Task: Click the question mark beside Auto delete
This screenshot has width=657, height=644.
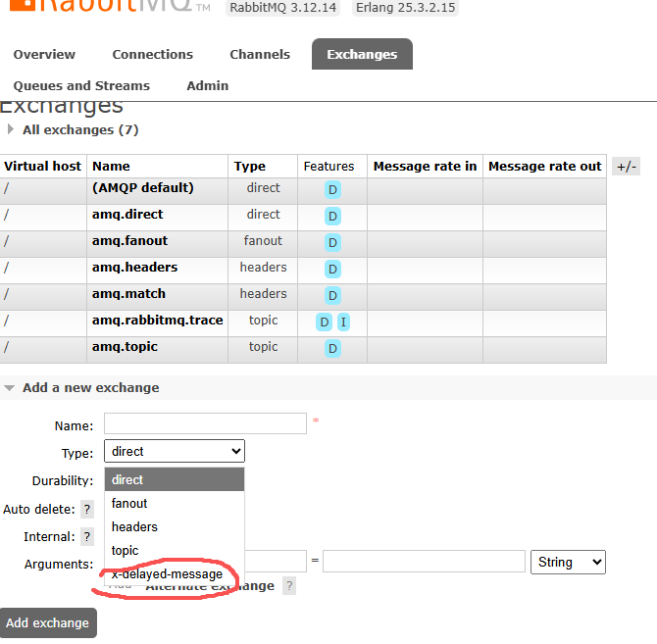Action: click(87, 510)
